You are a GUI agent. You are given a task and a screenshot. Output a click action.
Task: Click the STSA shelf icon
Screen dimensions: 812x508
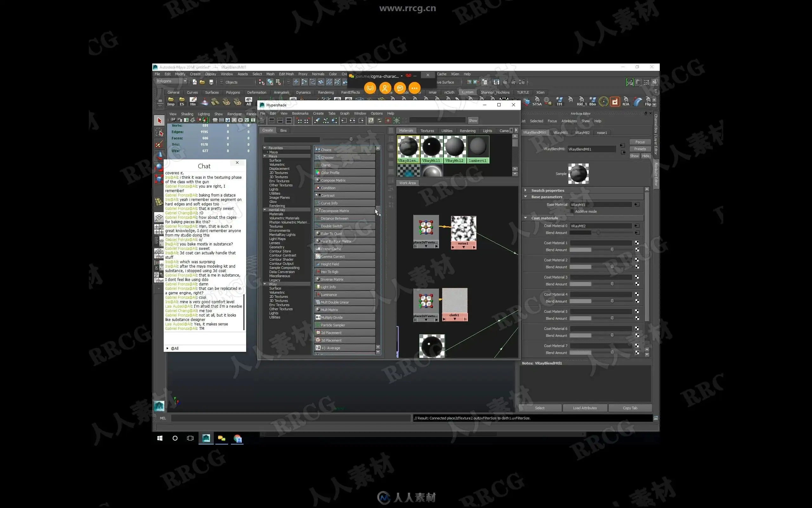(x=537, y=102)
